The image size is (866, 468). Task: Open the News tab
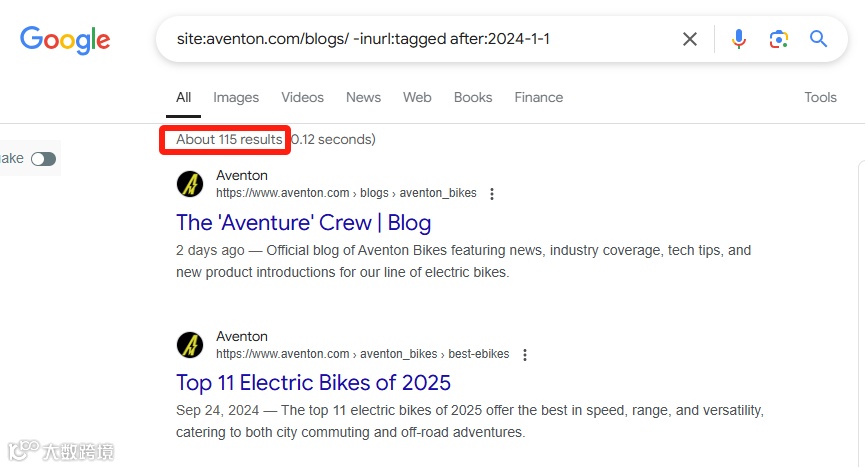[363, 98]
